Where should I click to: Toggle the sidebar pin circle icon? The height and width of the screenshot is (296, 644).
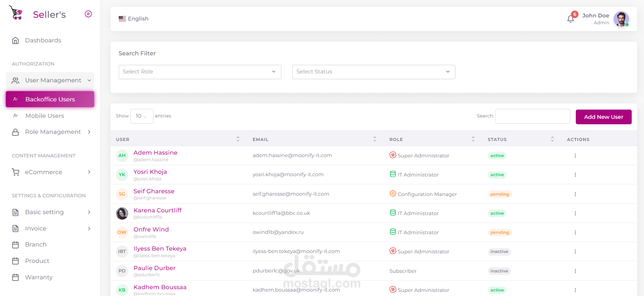88,14
